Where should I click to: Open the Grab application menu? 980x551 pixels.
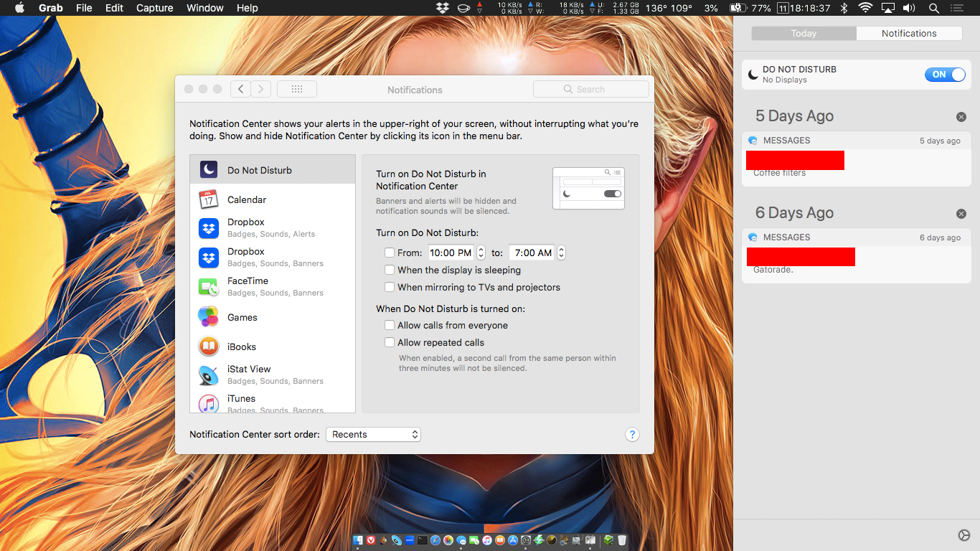coord(50,8)
